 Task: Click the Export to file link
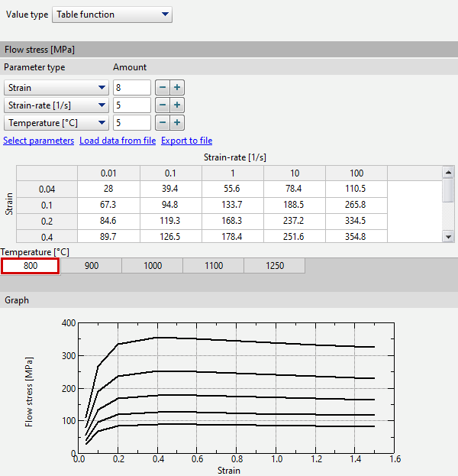(186, 141)
